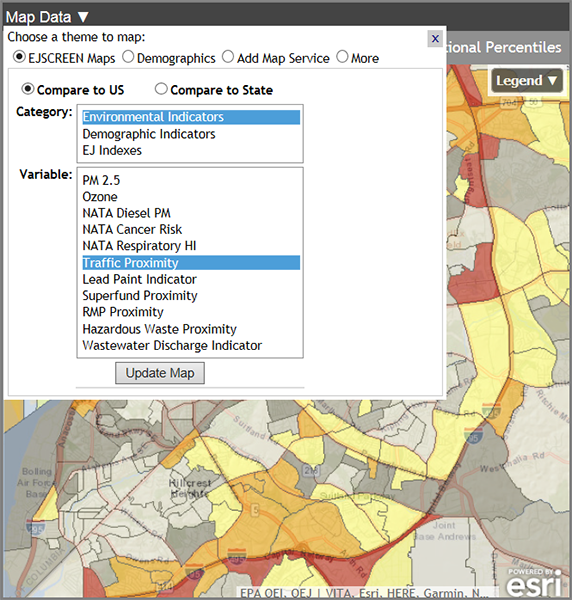Pick NATA Cancer Risk variable
The height and width of the screenshot is (600, 572).
click(x=191, y=230)
